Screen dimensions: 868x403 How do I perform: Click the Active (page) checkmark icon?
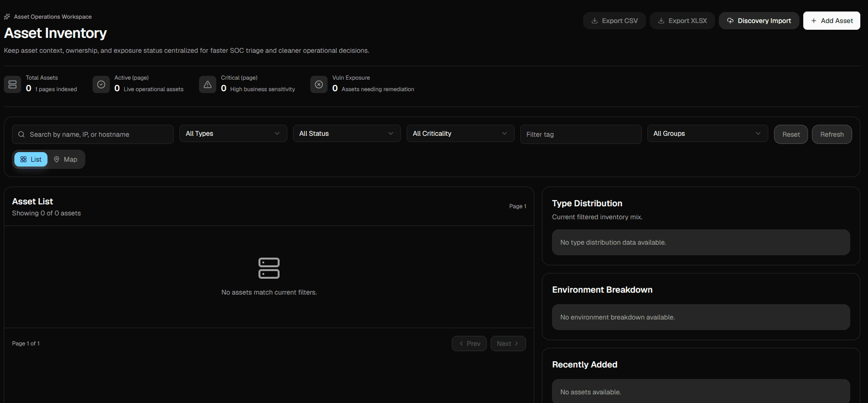(x=101, y=84)
